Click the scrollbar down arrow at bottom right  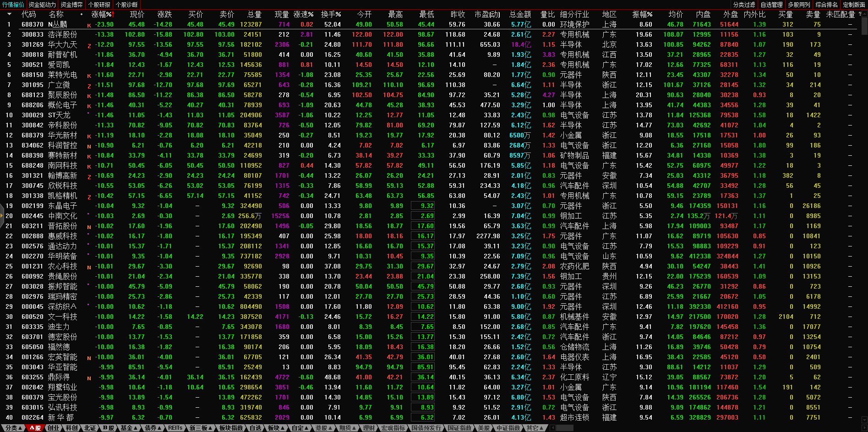pos(864,420)
